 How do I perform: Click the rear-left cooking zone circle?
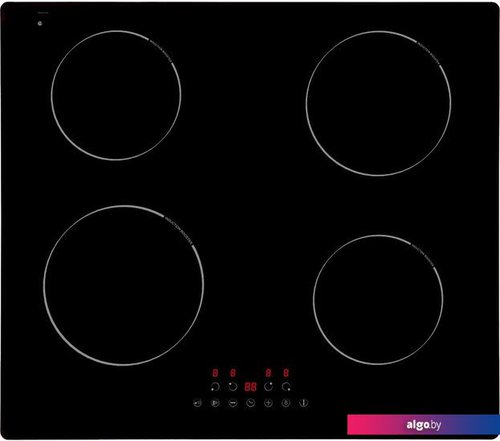(116, 95)
